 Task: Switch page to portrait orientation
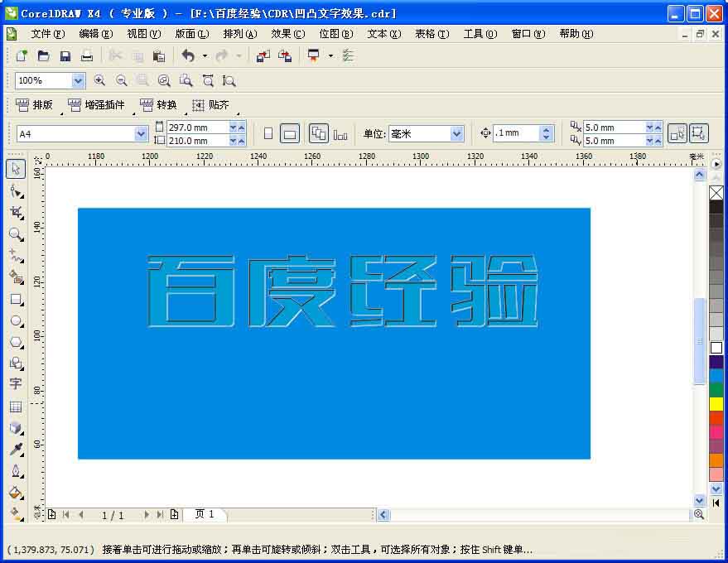(268, 133)
